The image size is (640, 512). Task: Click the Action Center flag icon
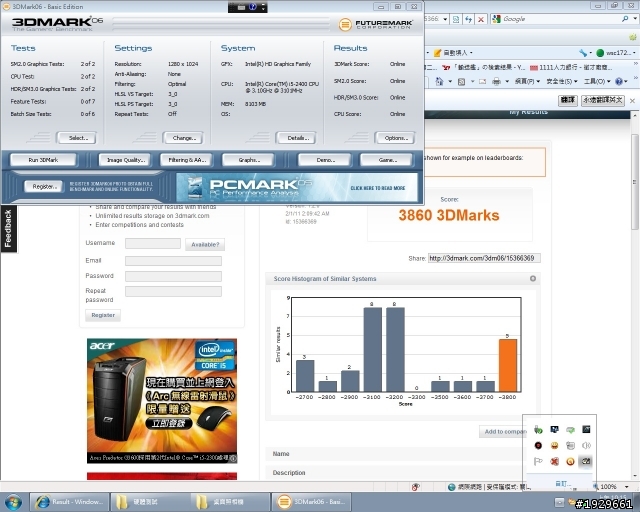tap(538, 461)
